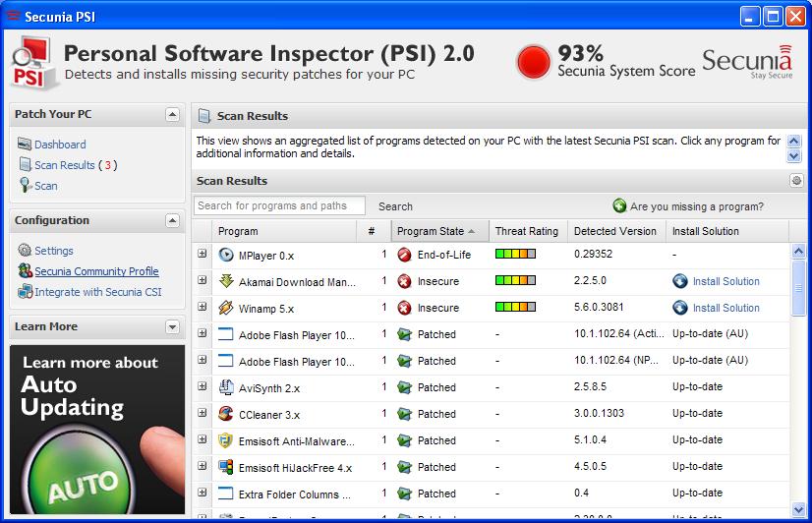The height and width of the screenshot is (523, 812).
Task: Click the scan results settings gear icon
Action: tap(796, 181)
